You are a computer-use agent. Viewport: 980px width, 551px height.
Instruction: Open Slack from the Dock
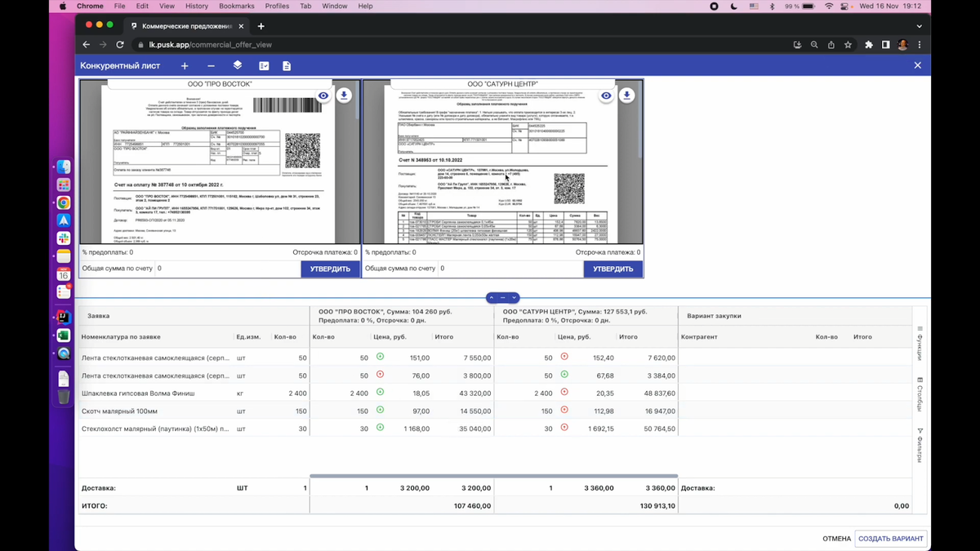pos(63,238)
